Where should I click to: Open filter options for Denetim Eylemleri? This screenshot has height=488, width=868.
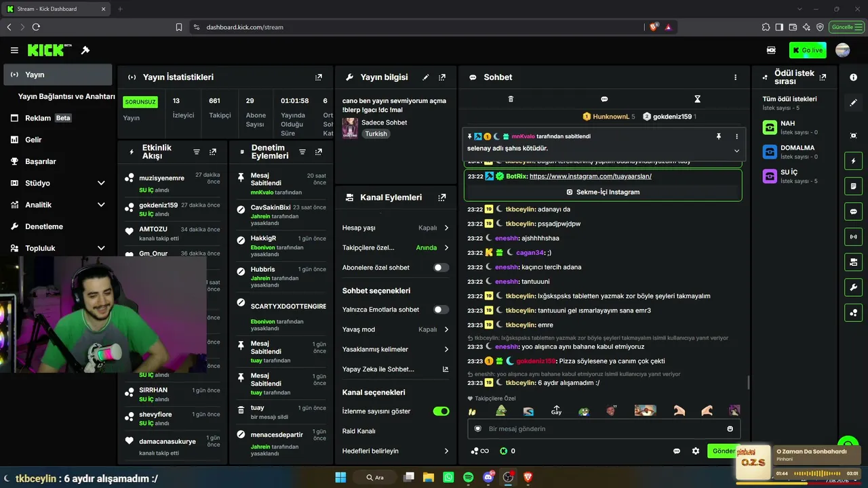(x=302, y=152)
